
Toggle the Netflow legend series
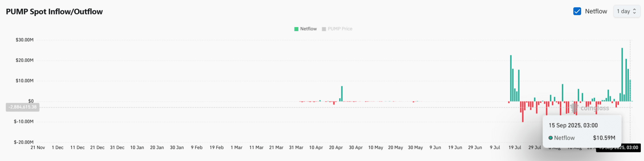[x=305, y=29]
